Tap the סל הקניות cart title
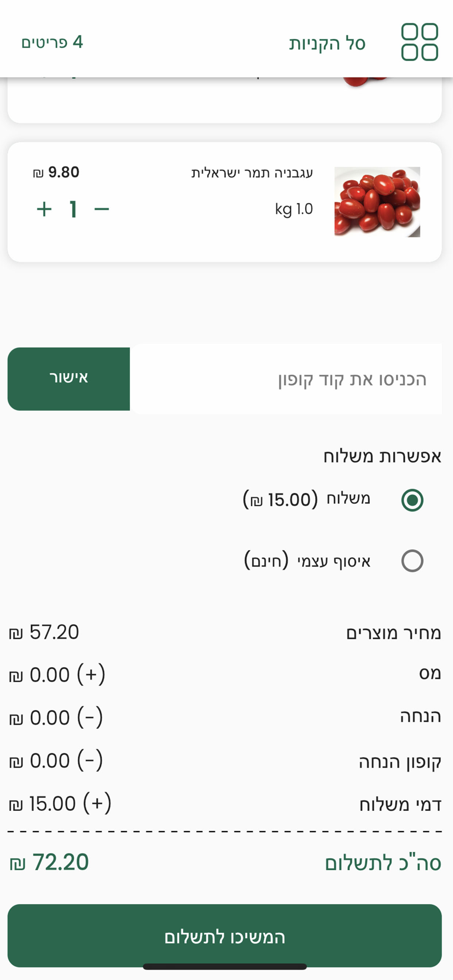 click(x=327, y=43)
